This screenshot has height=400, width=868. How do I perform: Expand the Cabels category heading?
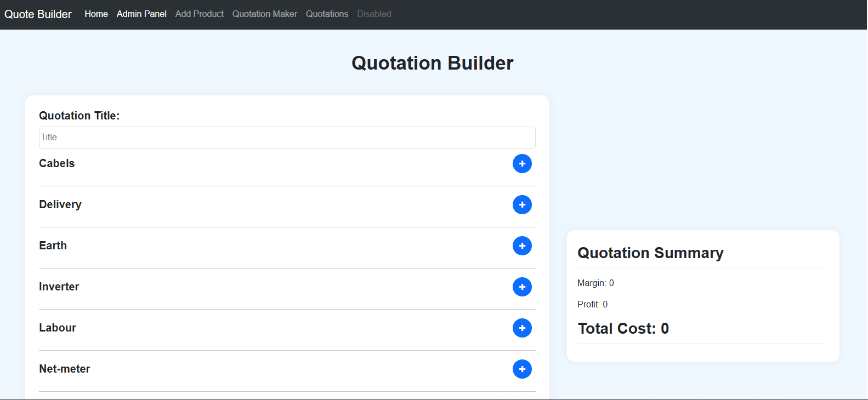[57, 164]
